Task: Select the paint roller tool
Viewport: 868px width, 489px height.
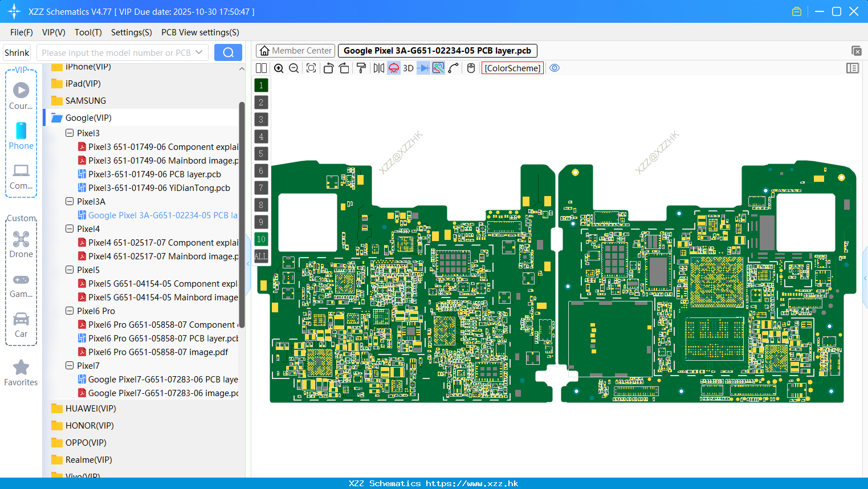Action: tap(361, 68)
